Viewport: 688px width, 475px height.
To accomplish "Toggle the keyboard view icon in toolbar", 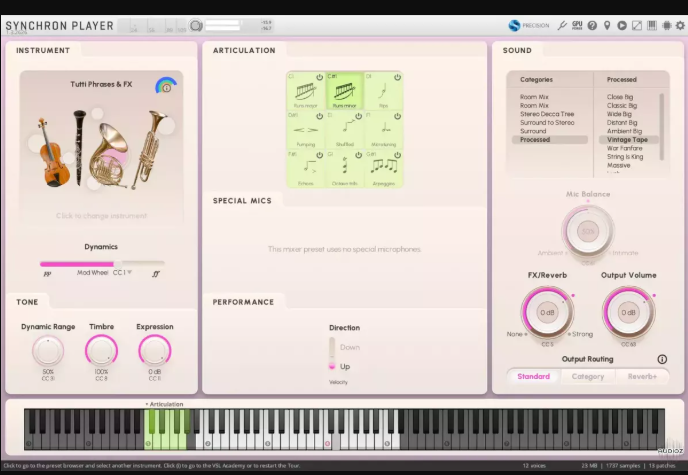I will click(652, 25).
